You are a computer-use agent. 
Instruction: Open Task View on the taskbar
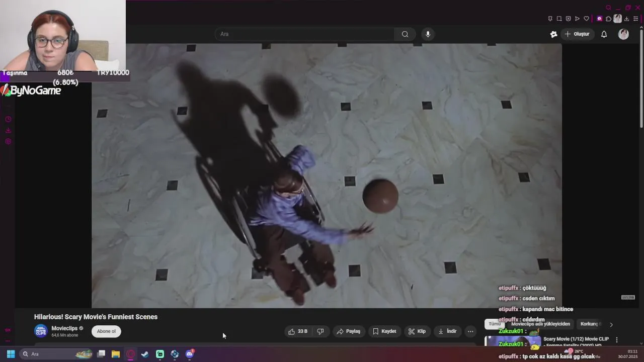tap(101, 354)
